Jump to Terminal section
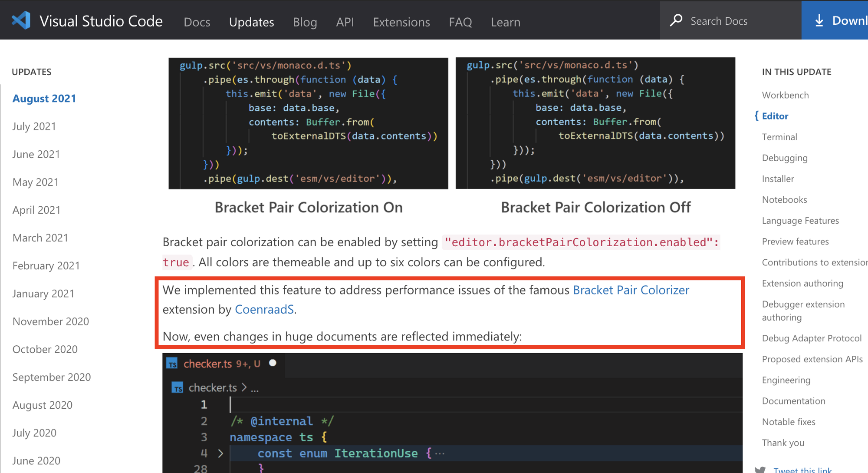The width and height of the screenshot is (868, 473). pyautogui.click(x=779, y=137)
